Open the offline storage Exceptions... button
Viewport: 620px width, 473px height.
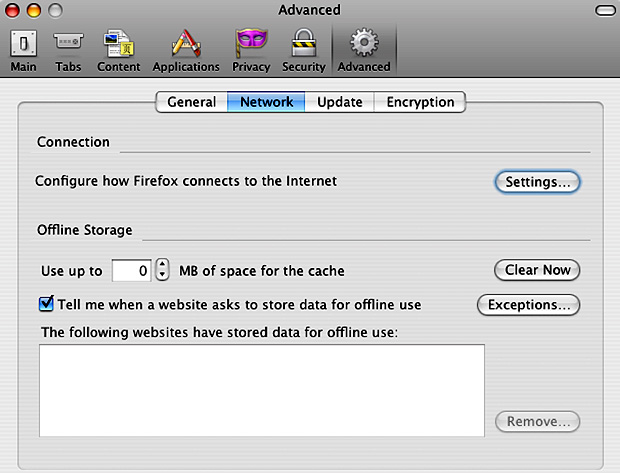529,305
